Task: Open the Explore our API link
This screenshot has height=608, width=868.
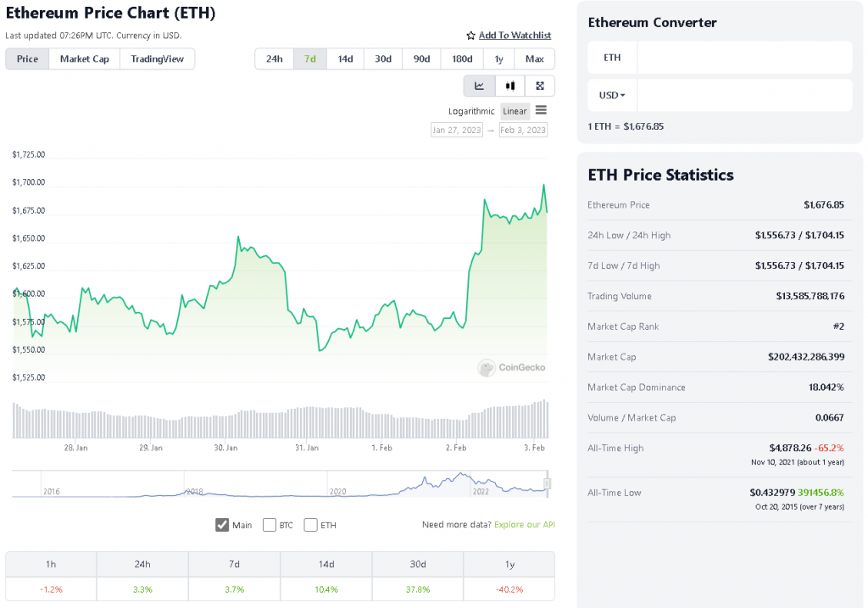Action: pyautogui.click(x=524, y=525)
